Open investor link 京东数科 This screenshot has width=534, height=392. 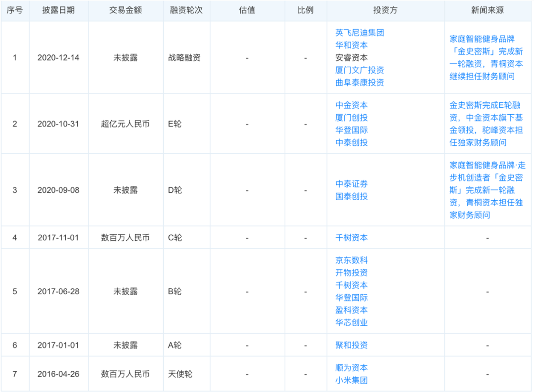(352, 260)
